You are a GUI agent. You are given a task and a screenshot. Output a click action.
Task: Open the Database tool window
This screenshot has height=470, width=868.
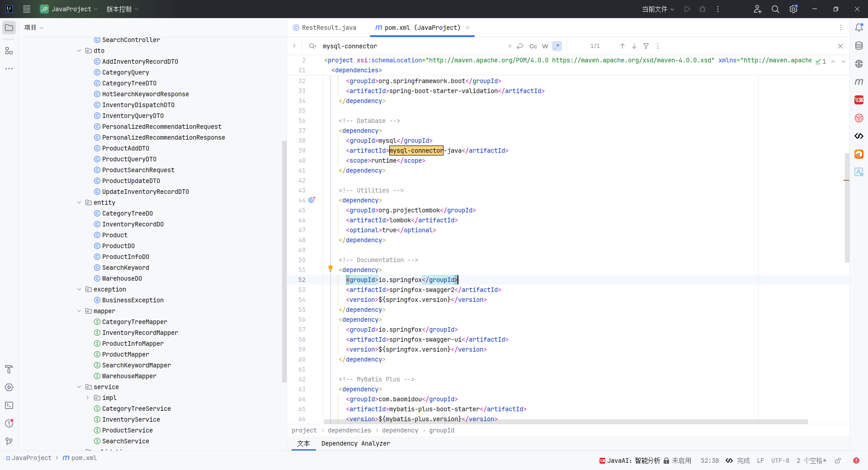(859, 46)
